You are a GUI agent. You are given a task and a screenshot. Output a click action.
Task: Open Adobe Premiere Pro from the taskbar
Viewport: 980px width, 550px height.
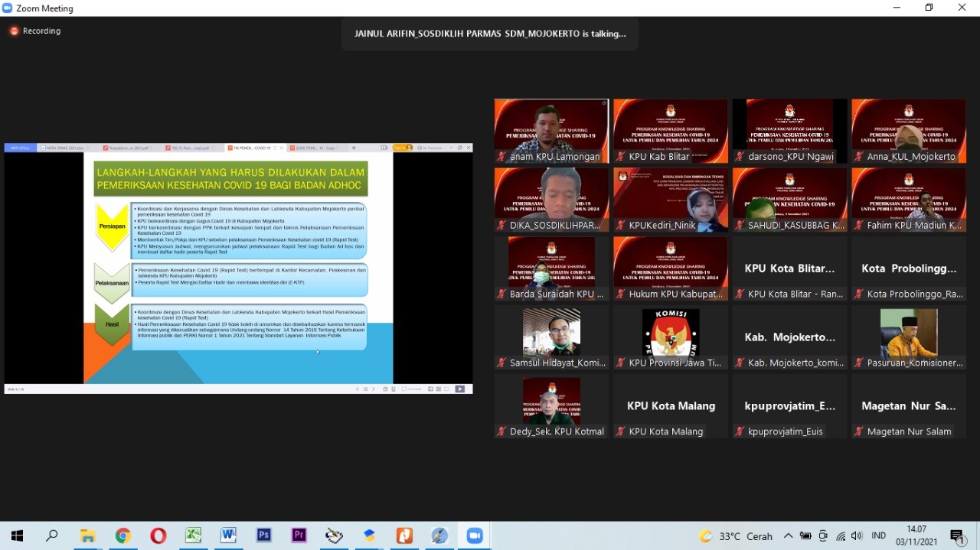click(299, 536)
